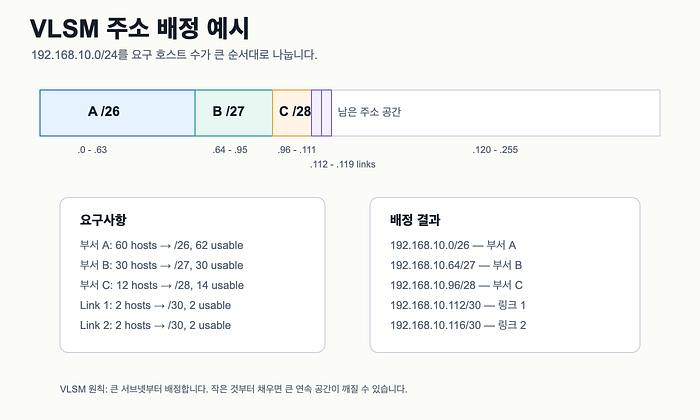Click the .96 - .111 range label

296,150
